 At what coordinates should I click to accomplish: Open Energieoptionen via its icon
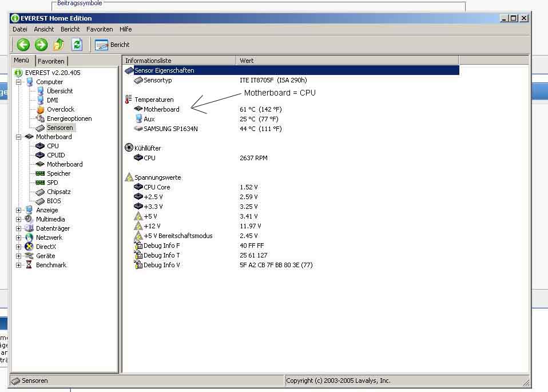[x=41, y=118]
